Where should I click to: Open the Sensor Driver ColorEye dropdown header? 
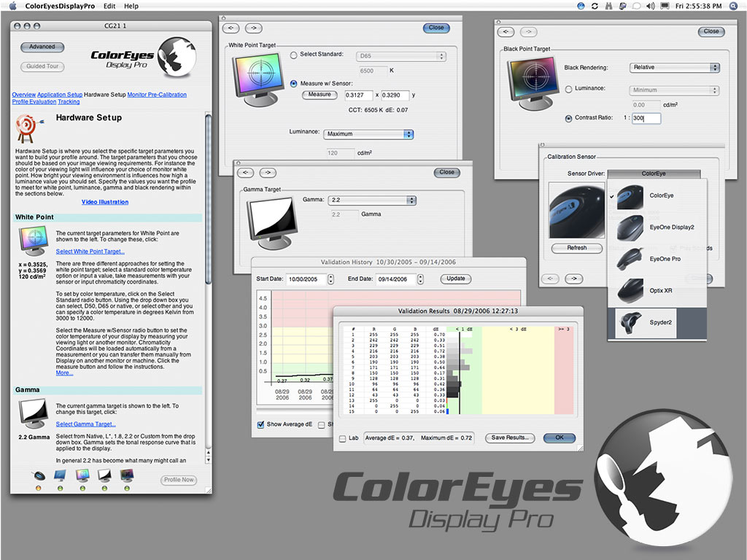[x=654, y=174]
